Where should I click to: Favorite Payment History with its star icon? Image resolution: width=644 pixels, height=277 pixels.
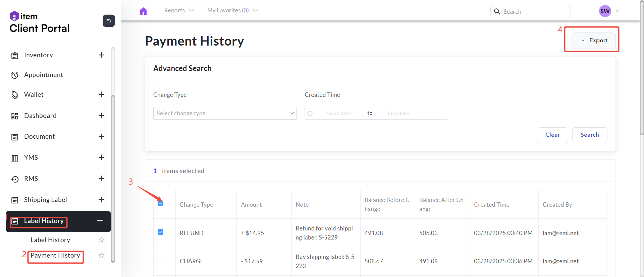[x=101, y=256]
